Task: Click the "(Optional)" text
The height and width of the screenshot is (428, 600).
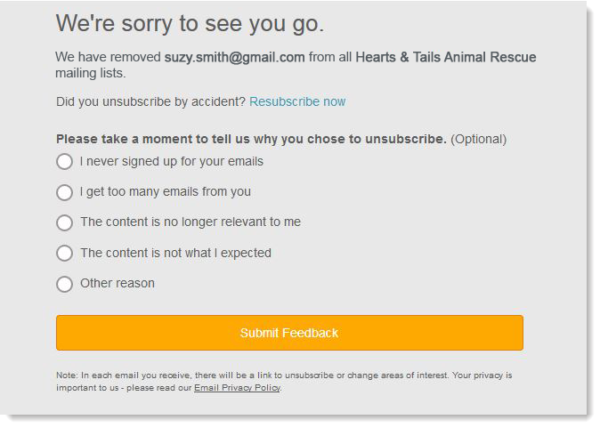Action: pyautogui.click(x=479, y=139)
